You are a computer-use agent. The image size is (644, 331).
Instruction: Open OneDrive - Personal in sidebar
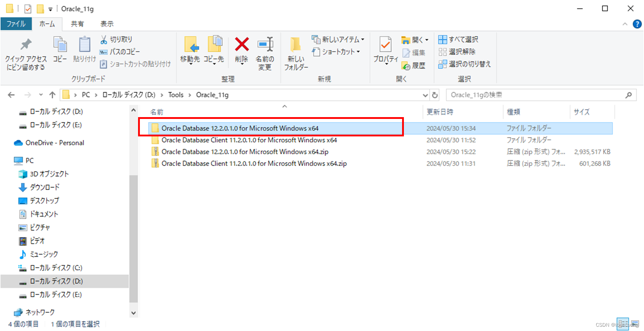(x=49, y=143)
